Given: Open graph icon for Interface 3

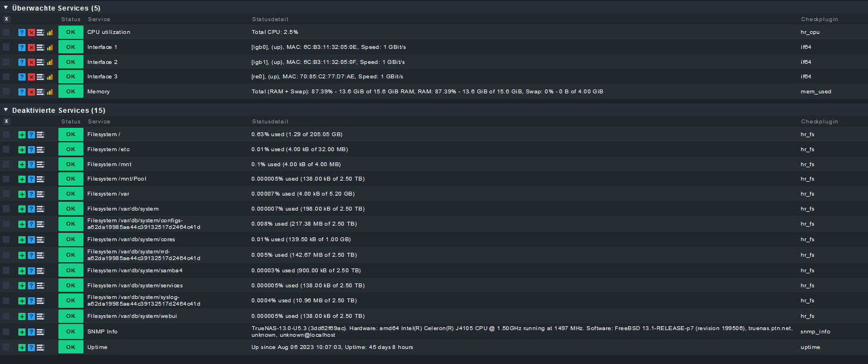Looking at the screenshot, I should 50,77.
